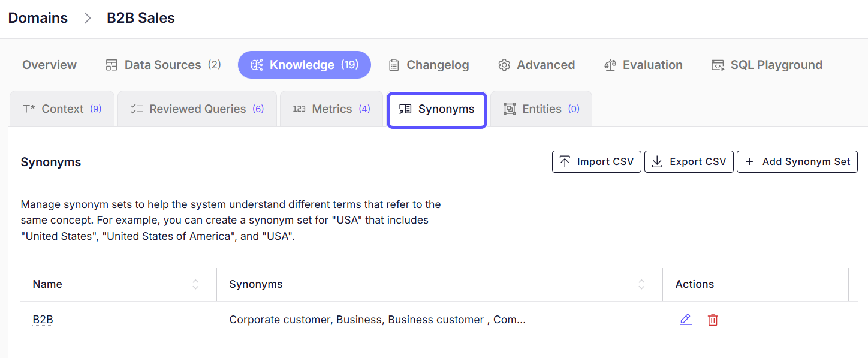Click the Entities tab icon
The image size is (868, 358).
[x=510, y=109]
